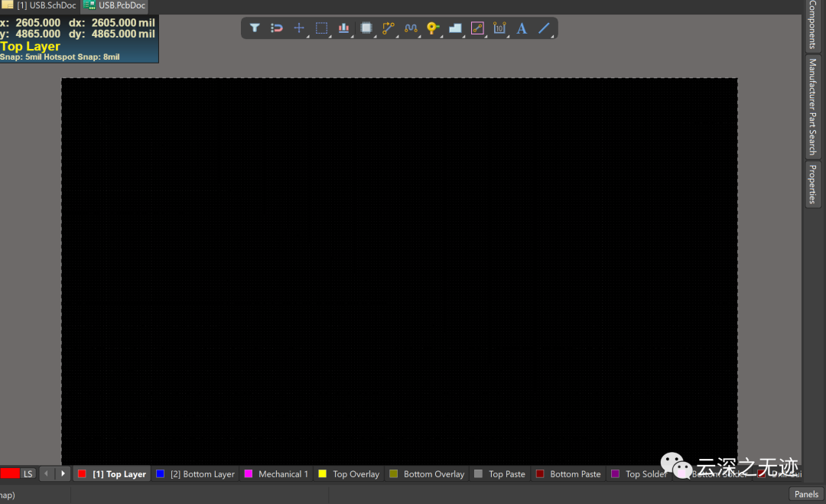Switch to the USB.SchDoc document tab

pos(40,6)
